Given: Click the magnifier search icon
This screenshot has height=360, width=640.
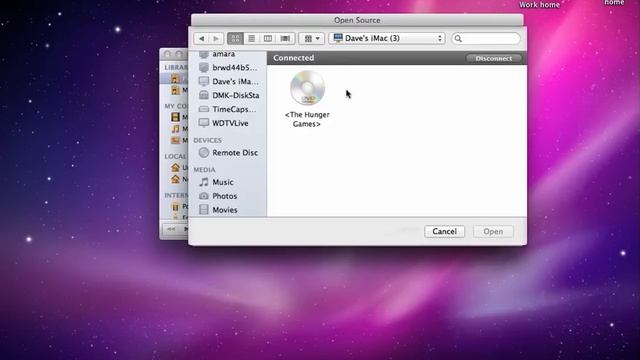Looking at the screenshot, I should 458,38.
